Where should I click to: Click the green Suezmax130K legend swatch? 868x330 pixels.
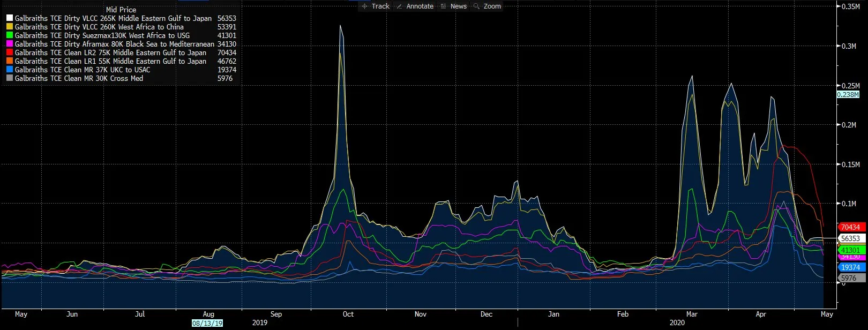10,35
